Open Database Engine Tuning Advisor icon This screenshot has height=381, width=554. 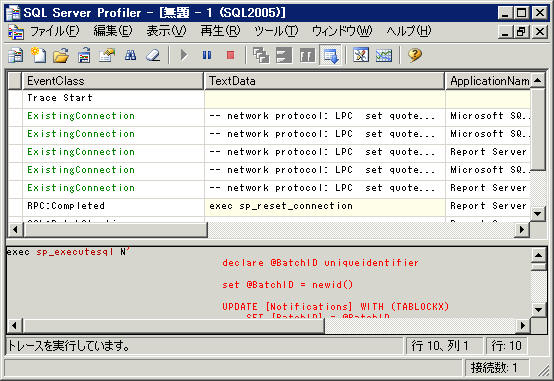[361, 55]
